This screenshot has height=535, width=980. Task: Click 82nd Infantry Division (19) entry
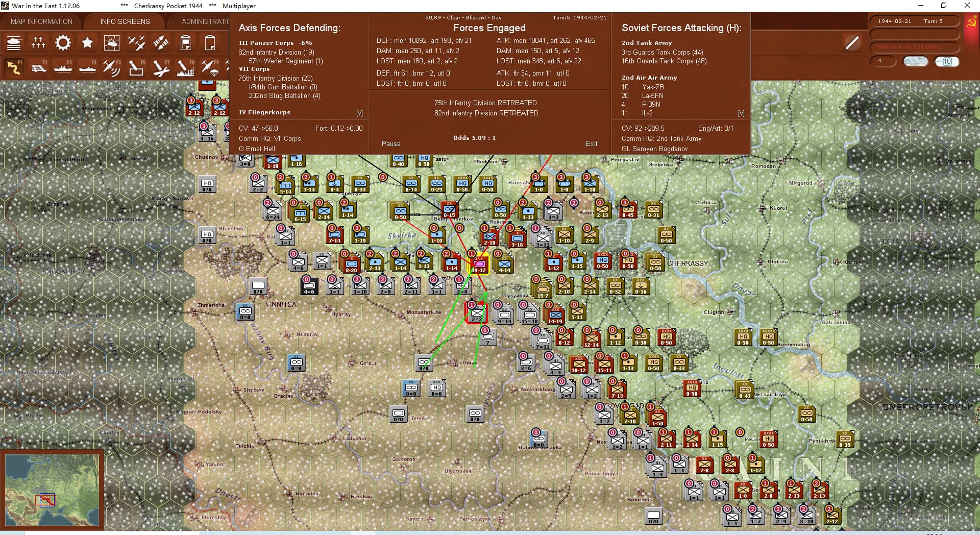tap(276, 52)
